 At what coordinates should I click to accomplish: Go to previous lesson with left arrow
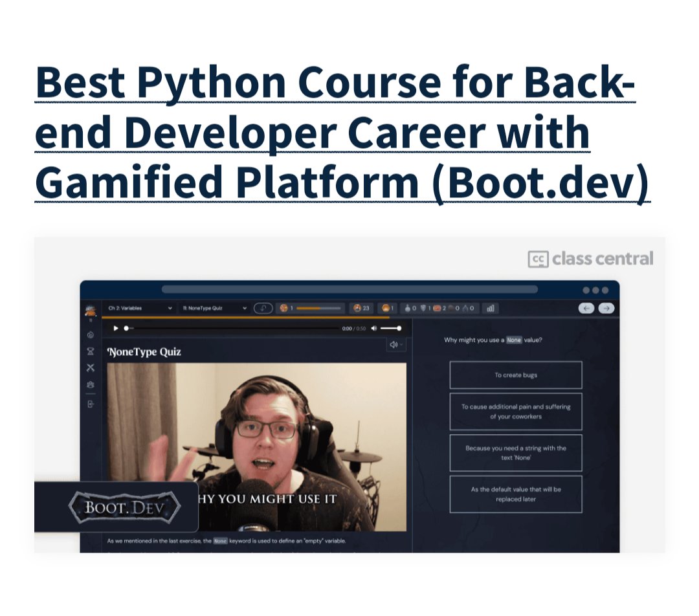click(x=586, y=308)
